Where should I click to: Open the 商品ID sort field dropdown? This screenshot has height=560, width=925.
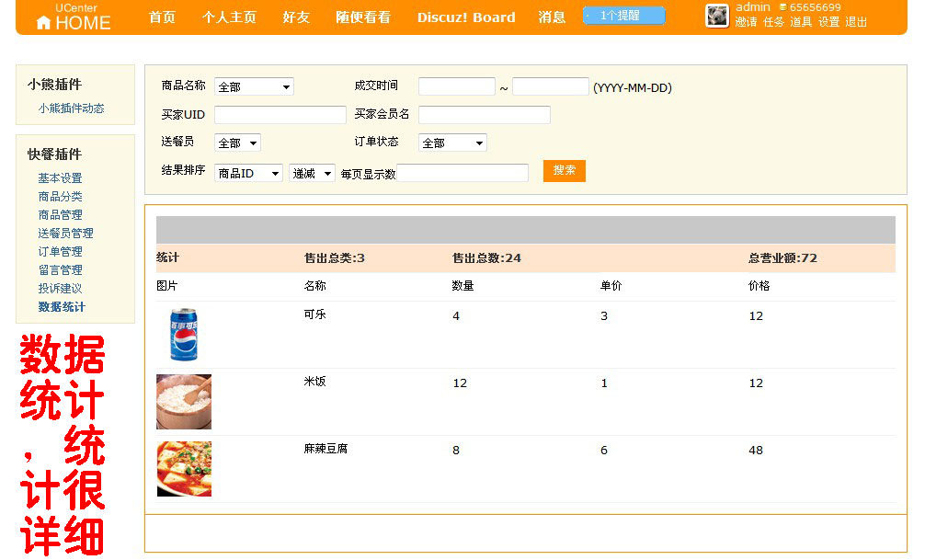[248, 173]
